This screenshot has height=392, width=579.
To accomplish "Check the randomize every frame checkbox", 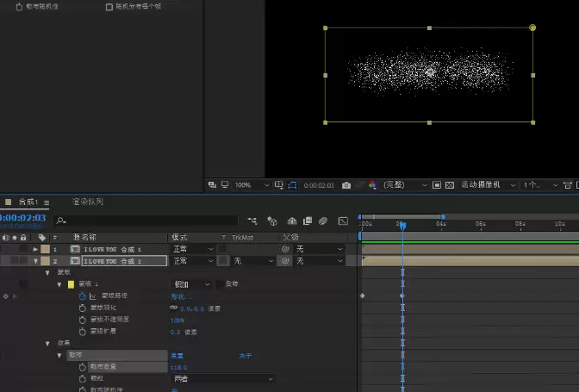I will [x=109, y=7].
